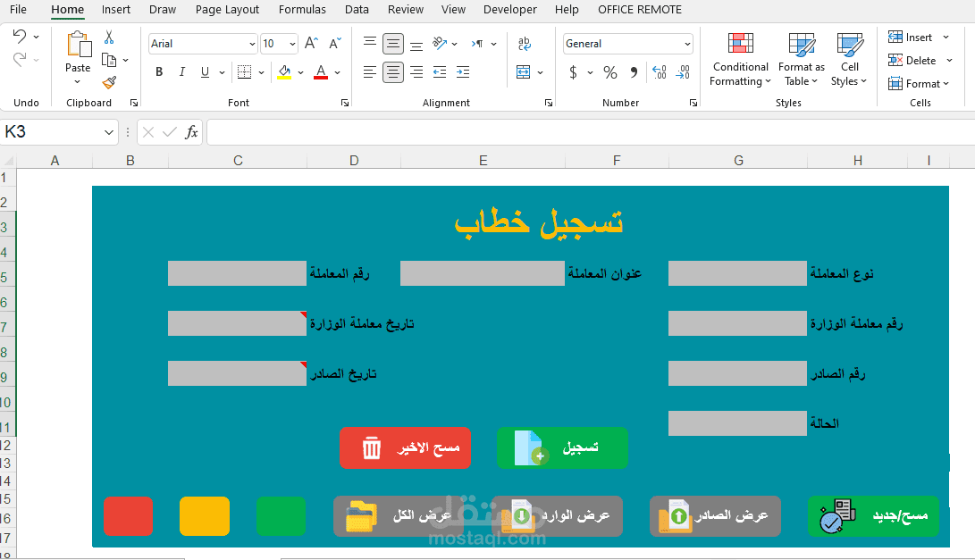Open the General number format dropdown
The height and width of the screenshot is (560, 975).
coord(687,44)
